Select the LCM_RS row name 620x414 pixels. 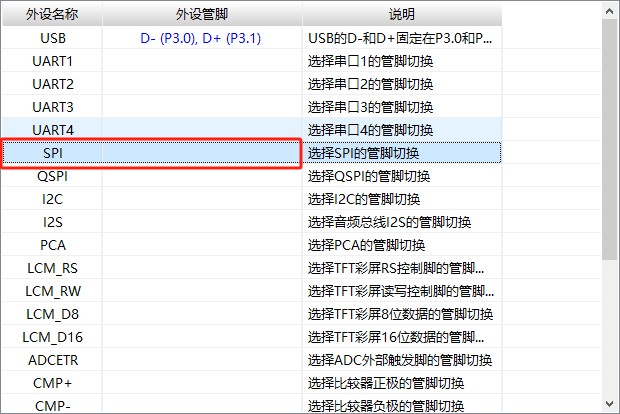coord(53,268)
